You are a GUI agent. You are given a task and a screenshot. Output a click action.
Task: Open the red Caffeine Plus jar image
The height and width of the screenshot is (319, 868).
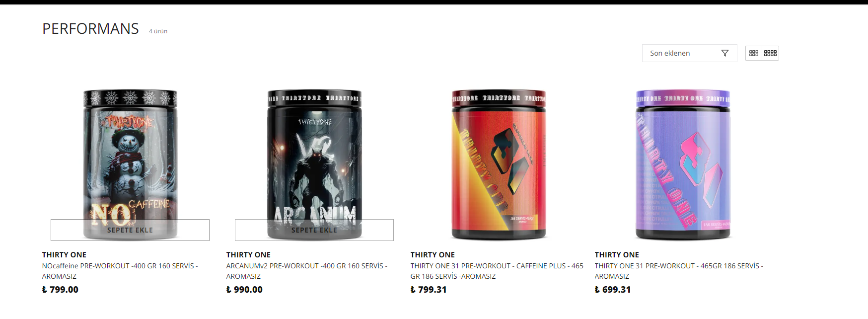499,164
